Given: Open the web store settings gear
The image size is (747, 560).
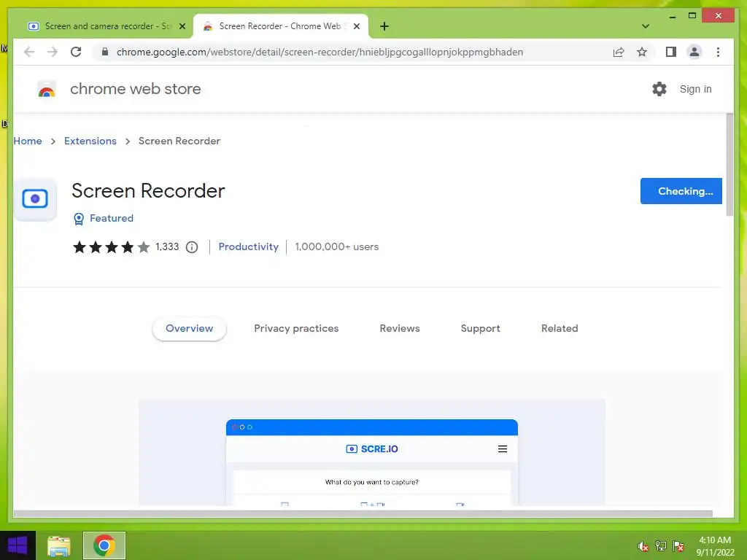Looking at the screenshot, I should tap(659, 89).
